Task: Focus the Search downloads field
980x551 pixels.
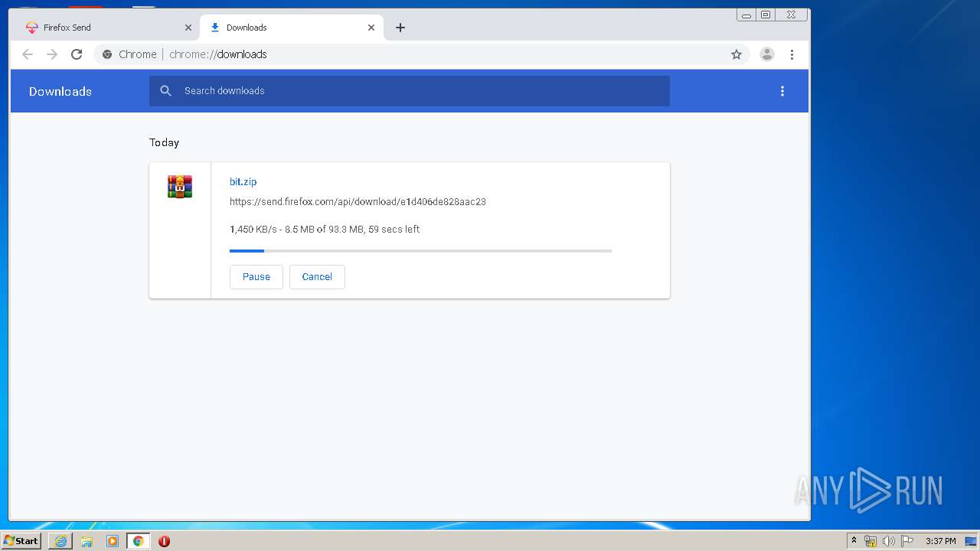Action: 410,91
